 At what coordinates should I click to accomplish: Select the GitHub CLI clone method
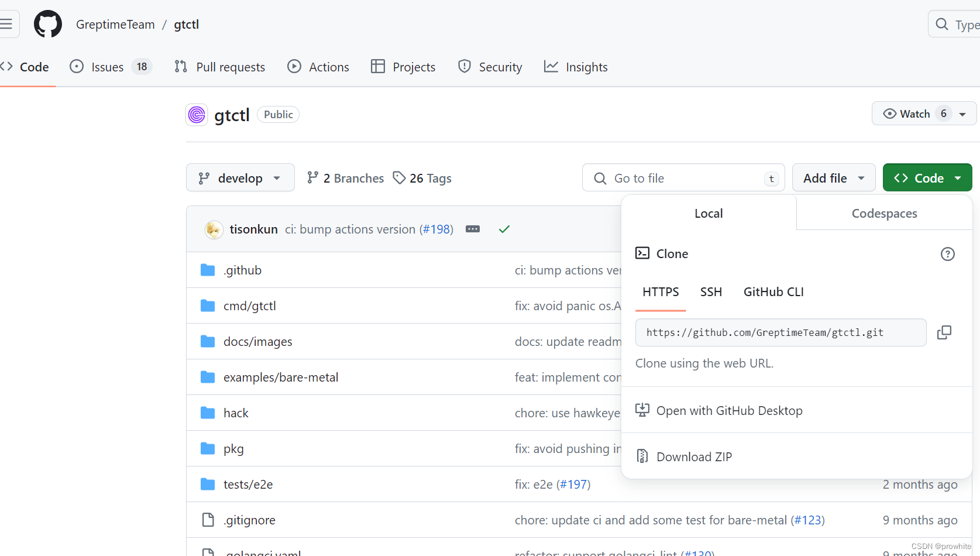click(x=773, y=292)
